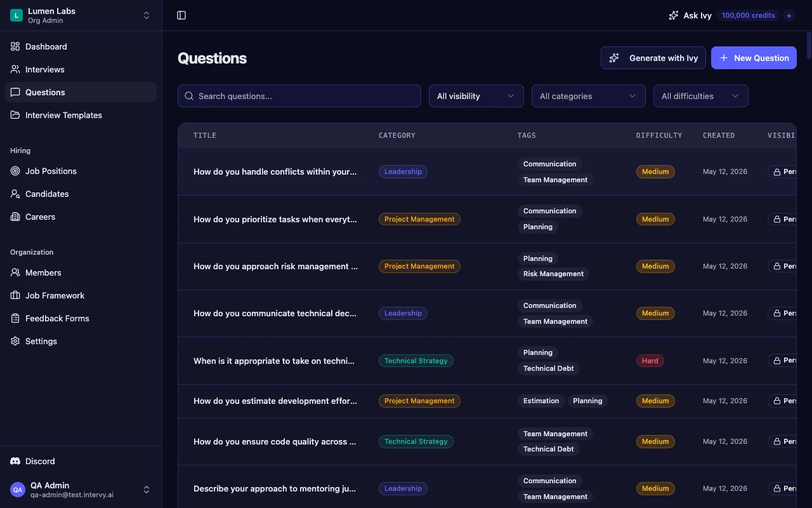
Task: Sort by the TITLE column header
Action: (205, 135)
